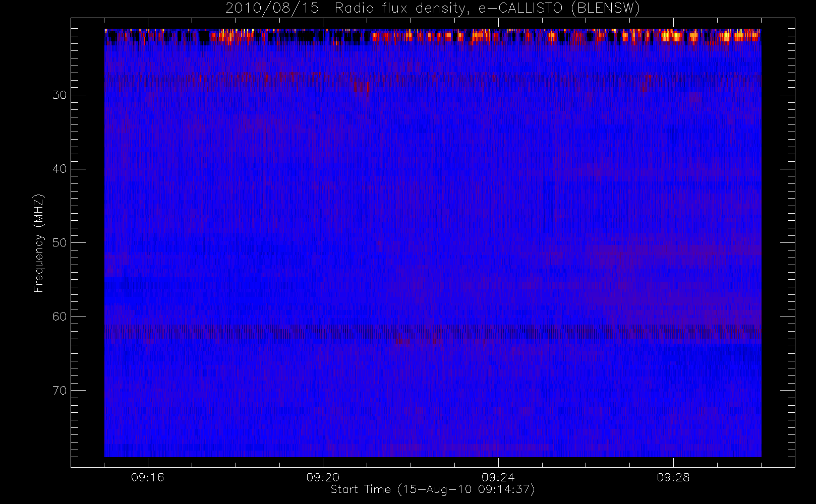Image resolution: width=816 pixels, height=504 pixels.
Task: Click the Start Time (15-Aug-10 09:14:37) label
Action: click(x=432, y=489)
